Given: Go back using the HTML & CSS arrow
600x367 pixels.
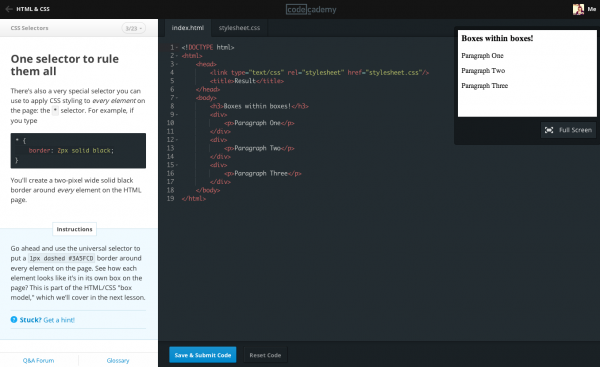Looking at the screenshot, I should coord(9,9).
